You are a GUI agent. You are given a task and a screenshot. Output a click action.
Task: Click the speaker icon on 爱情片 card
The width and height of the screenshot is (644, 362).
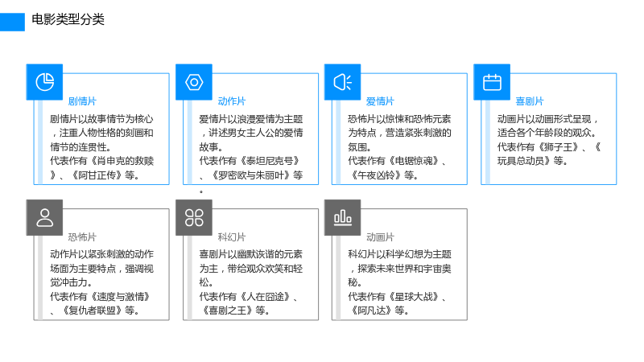coord(343,82)
